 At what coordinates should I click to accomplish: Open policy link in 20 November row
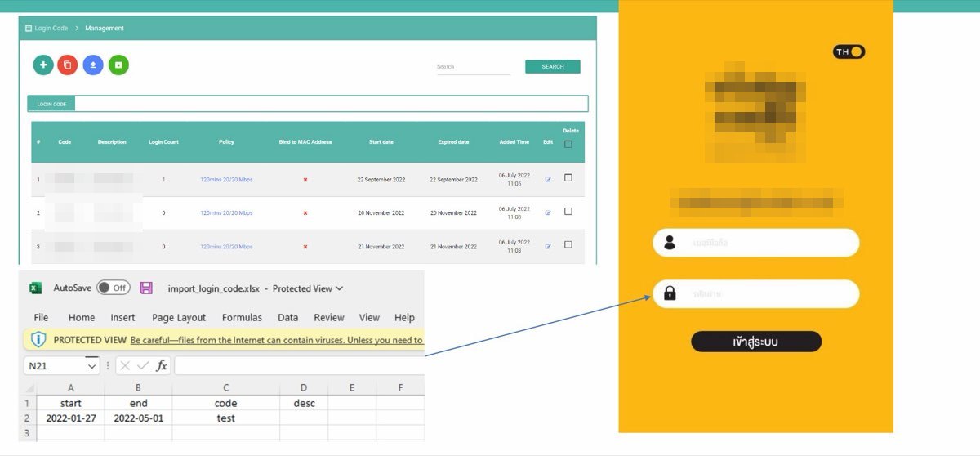point(226,213)
